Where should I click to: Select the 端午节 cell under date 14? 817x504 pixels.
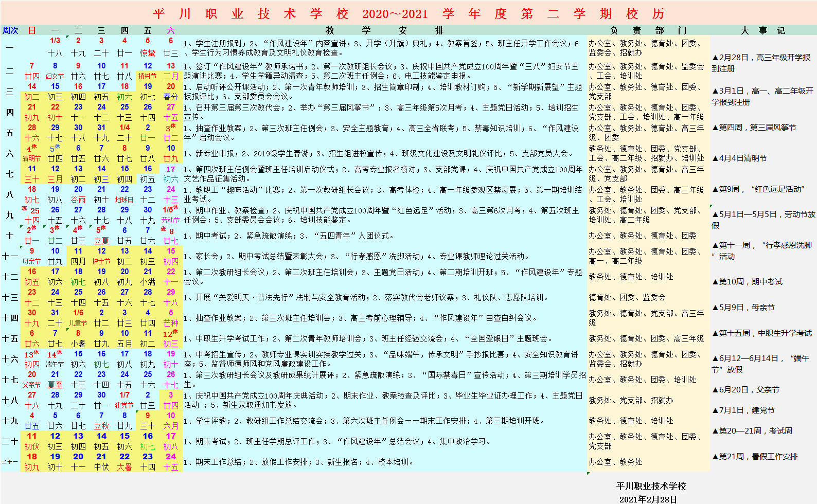[x=55, y=364]
